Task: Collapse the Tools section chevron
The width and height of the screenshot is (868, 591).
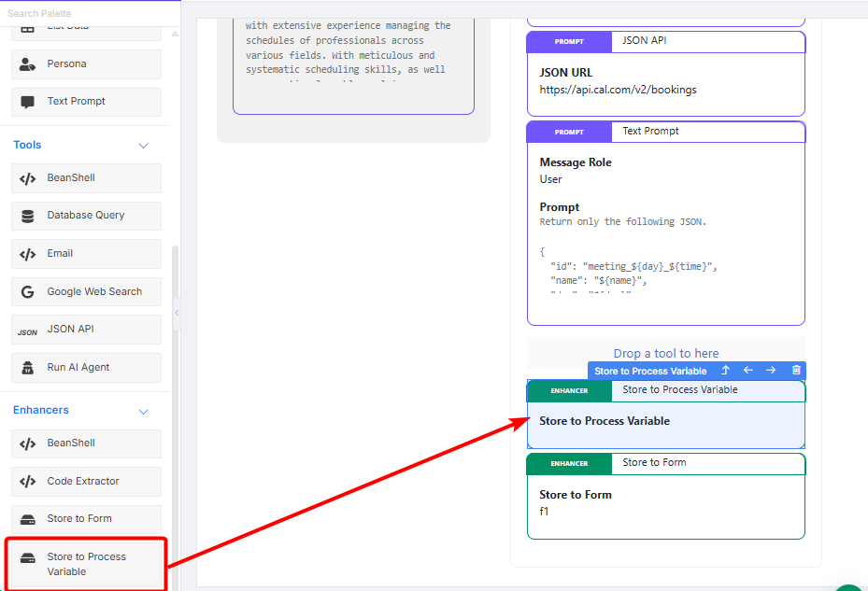Action: [143, 146]
